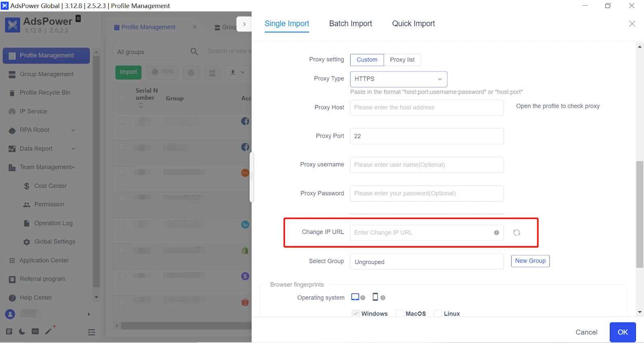Open Referral program item
This screenshot has height=343, width=644.
(37, 279)
